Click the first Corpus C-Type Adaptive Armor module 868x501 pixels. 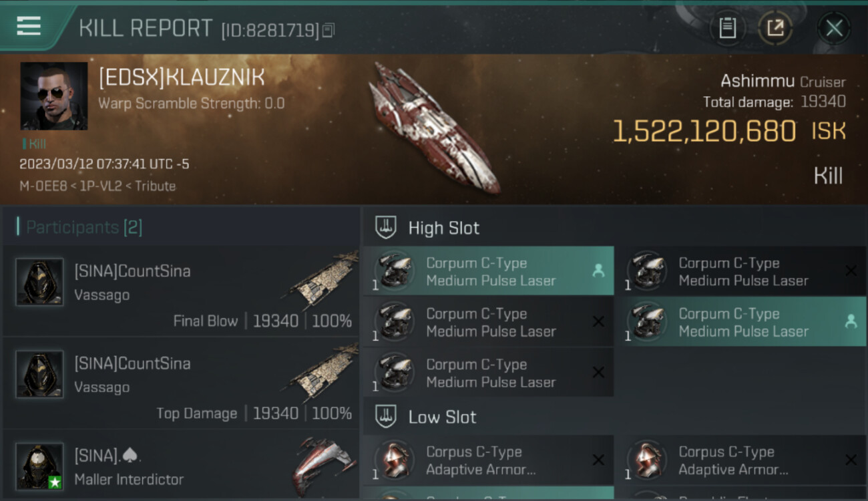tap(489, 460)
